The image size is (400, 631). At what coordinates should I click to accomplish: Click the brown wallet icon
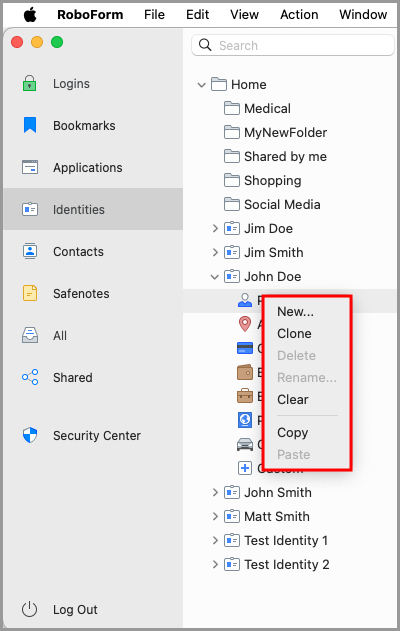pyautogui.click(x=245, y=372)
